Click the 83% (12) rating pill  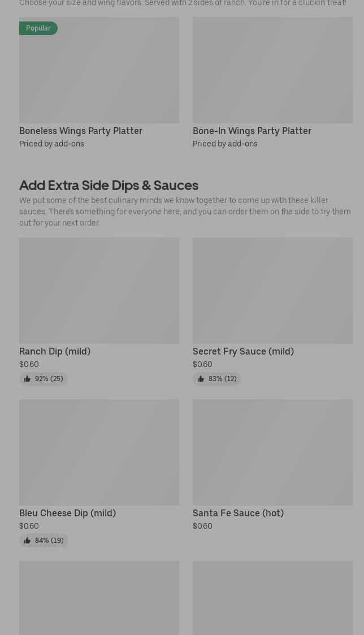(216, 379)
